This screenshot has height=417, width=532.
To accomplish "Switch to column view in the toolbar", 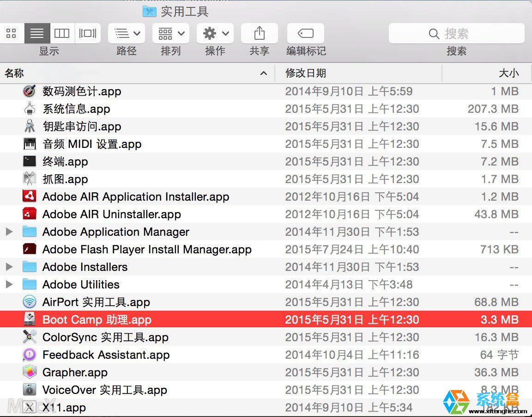I will point(62,33).
